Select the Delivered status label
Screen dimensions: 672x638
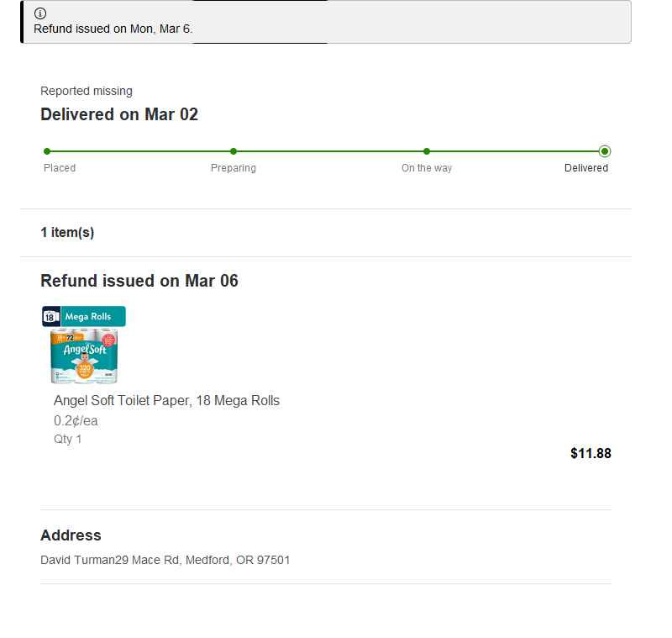point(586,168)
